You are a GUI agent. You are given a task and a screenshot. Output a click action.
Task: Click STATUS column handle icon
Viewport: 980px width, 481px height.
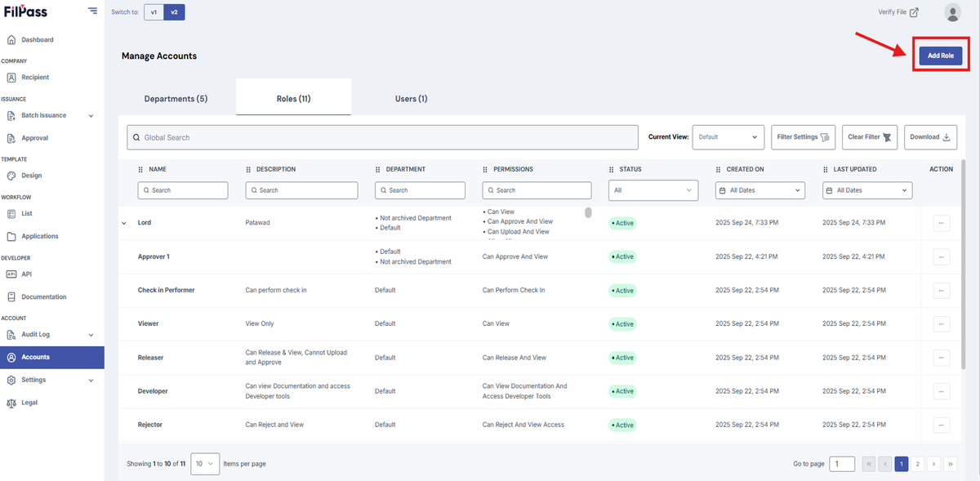coord(612,170)
